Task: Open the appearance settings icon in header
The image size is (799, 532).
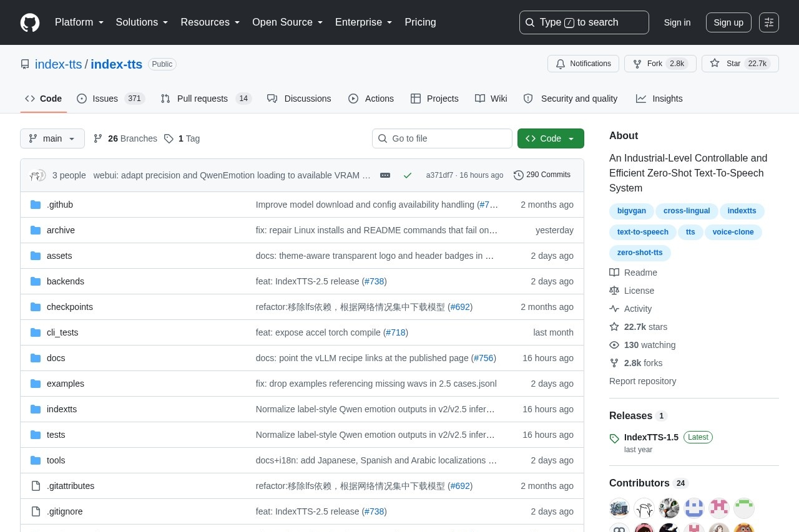Action: [769, 22]
